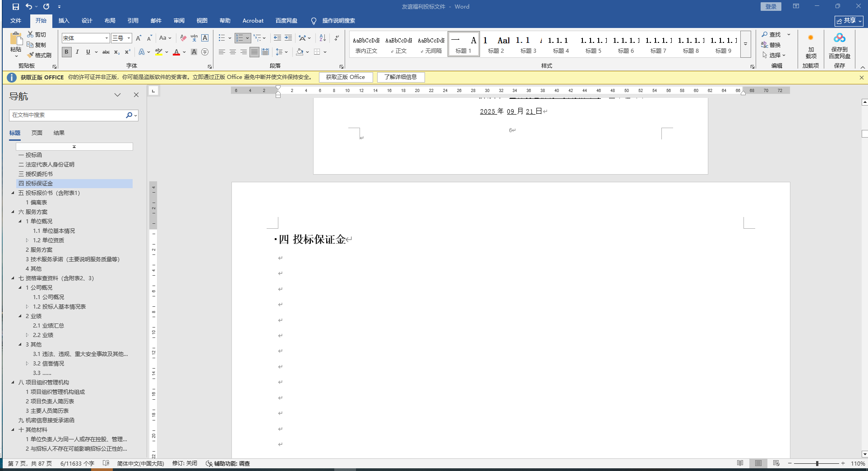Image resolution: width=868 pixels, height=471 pixels.
Task: Collapse the 六 服务方案 heading
Action: coord(13,212)
